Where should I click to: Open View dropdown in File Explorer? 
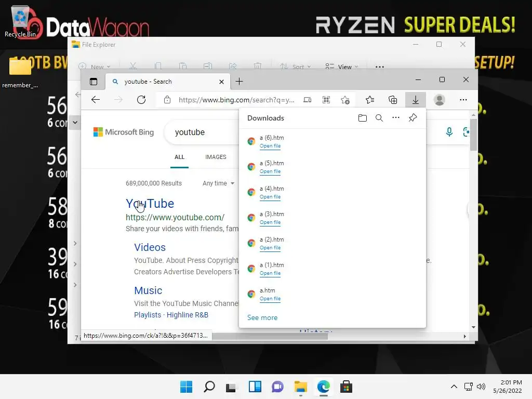pos(341,66)
